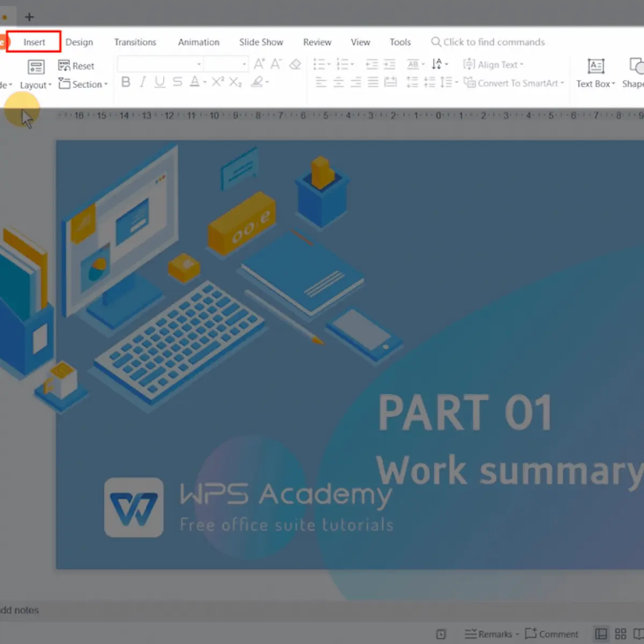Align text to the right

[x=356, y=82]
